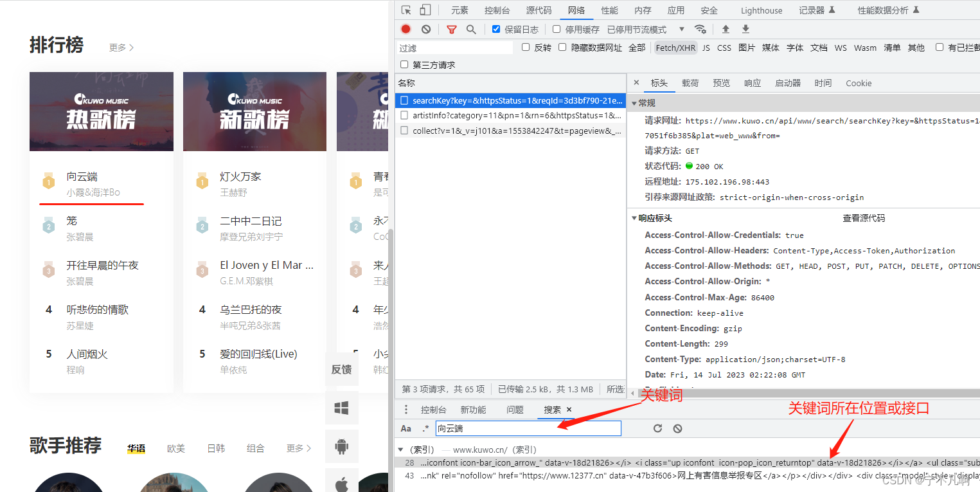The image size is (980, 492).
Task: Toggle the 反转 checkbox
Action: (x=526, y=47)
